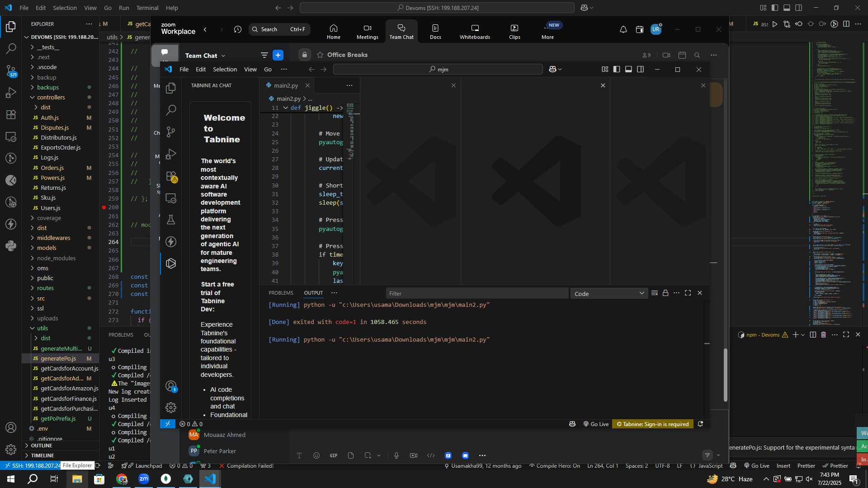Open Terminal menu in Devoms window
868x488 pixels.
[147, 8]
